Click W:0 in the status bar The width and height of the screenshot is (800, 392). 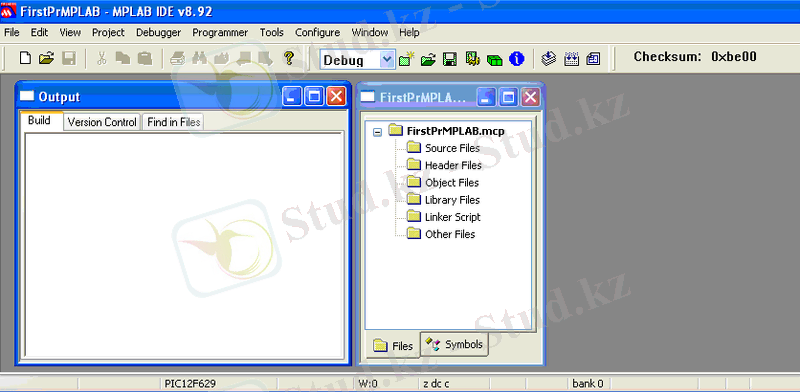click(x=368, y=384)
